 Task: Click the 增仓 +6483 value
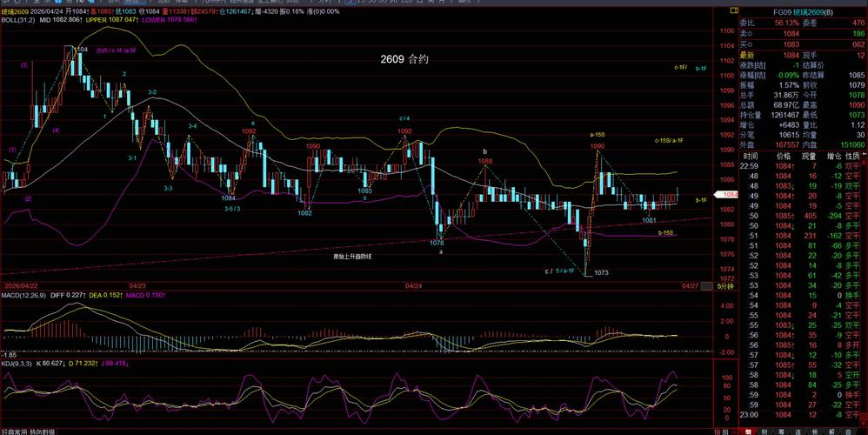click(x=789, y=125)
